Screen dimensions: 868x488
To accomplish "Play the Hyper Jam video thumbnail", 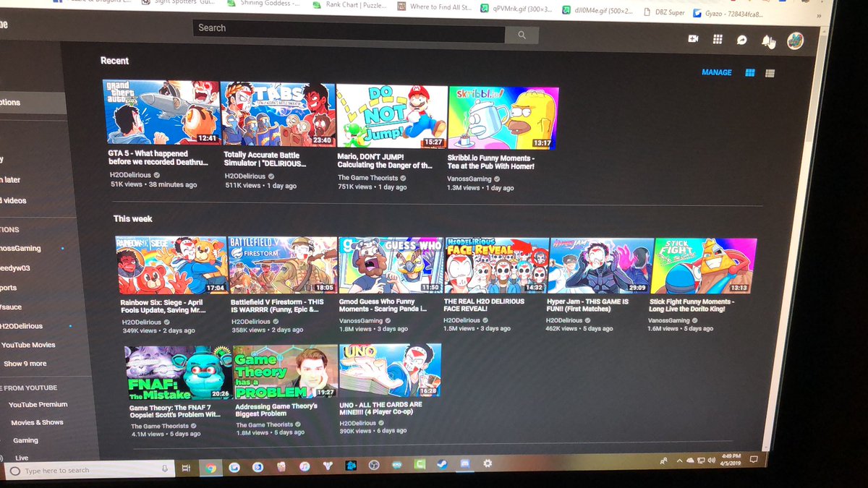I will (x=600, y=265).
